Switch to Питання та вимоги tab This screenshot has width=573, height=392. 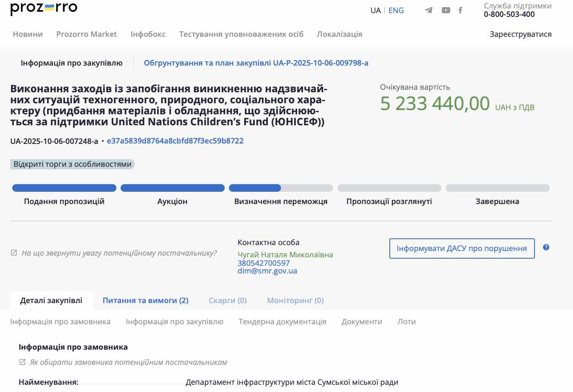(x=145, y=301)
